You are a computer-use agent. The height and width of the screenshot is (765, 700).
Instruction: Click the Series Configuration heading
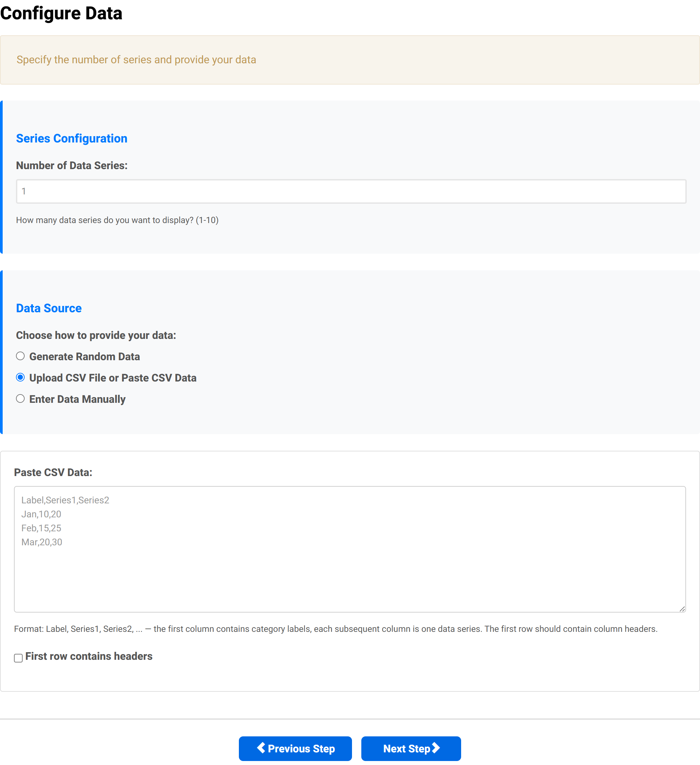72,138
